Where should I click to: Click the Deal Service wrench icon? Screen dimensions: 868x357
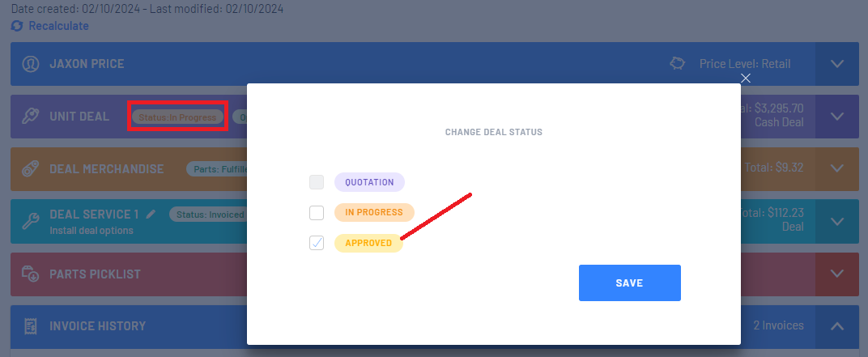pos(30,221)
